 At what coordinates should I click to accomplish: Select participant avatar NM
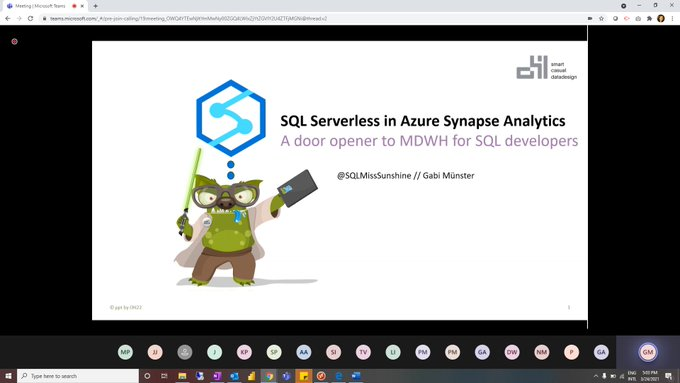(x=542, y=352)
